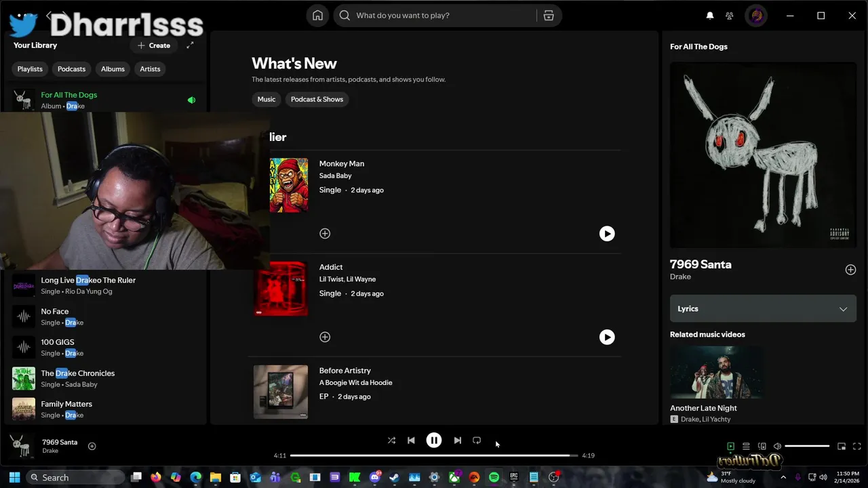Image resolution: width=868 pixels, height=488 pixels.
Task: Open Another Late Night music video thumbnail
Action: [x=716, y=372]
